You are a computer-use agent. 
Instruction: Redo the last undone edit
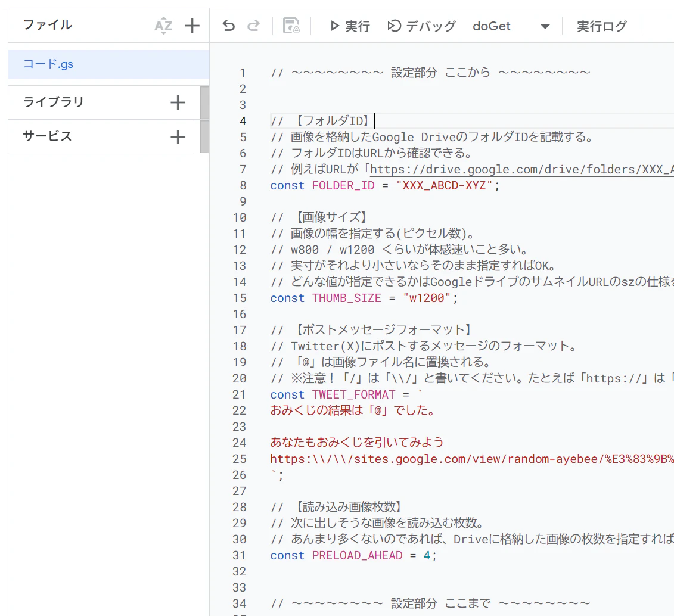click(254, 26)
